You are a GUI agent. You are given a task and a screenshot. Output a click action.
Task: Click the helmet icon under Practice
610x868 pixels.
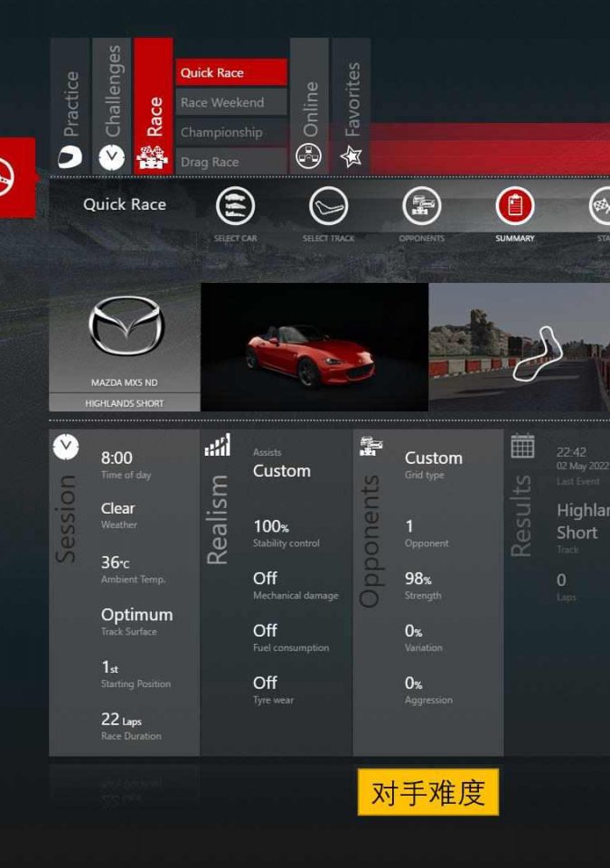tap(70, 157)
